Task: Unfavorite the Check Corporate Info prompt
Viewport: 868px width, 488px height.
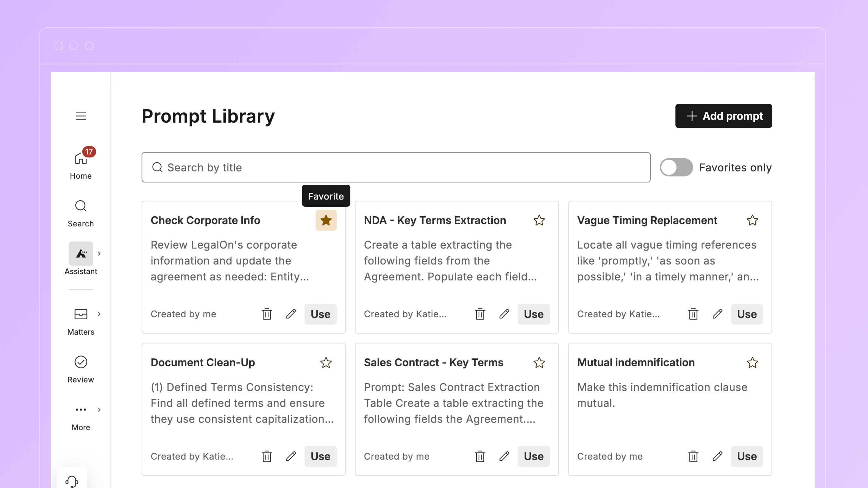Action: click(326, 220)
